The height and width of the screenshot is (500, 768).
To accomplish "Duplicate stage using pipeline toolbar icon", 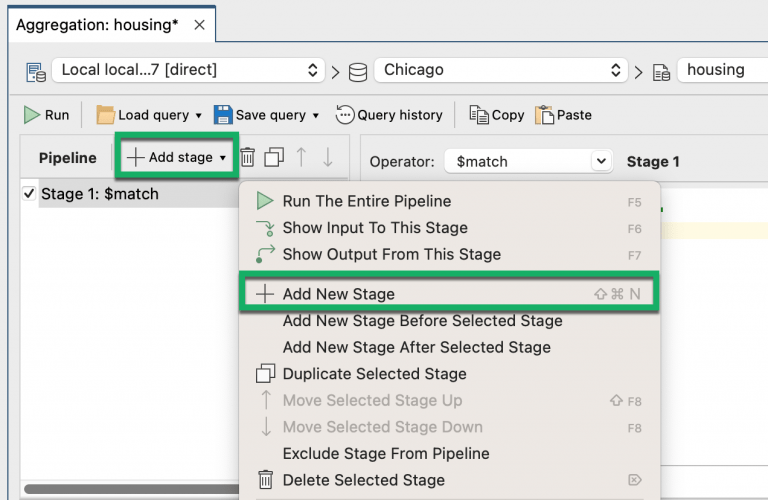I will point(274,157).
